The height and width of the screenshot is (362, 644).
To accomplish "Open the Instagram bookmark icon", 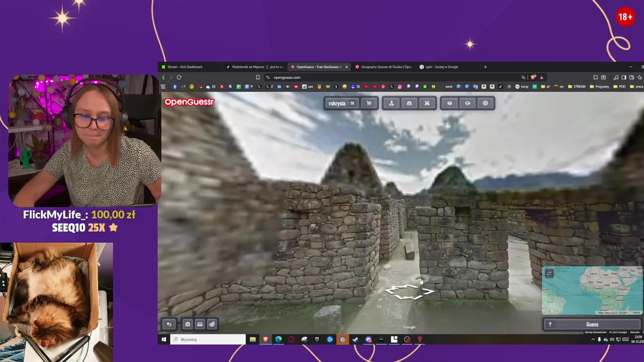I will pos(400,86).
